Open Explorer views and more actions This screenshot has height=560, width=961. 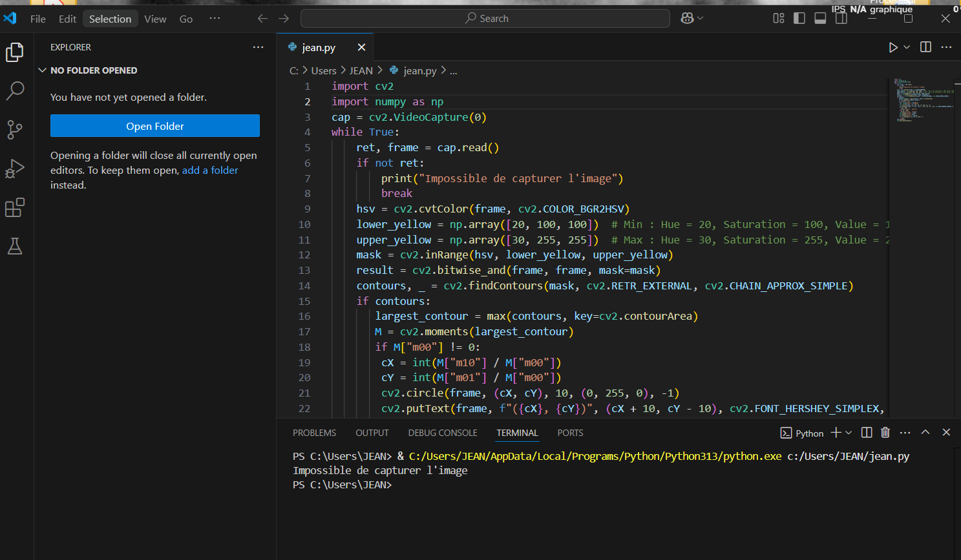(259, 47)
